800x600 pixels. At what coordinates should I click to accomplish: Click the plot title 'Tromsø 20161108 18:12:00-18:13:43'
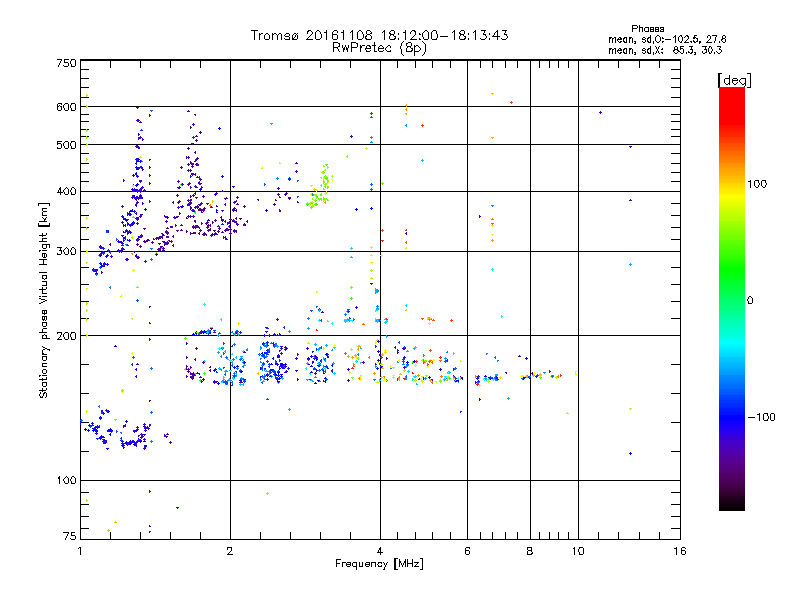[379, 35]
